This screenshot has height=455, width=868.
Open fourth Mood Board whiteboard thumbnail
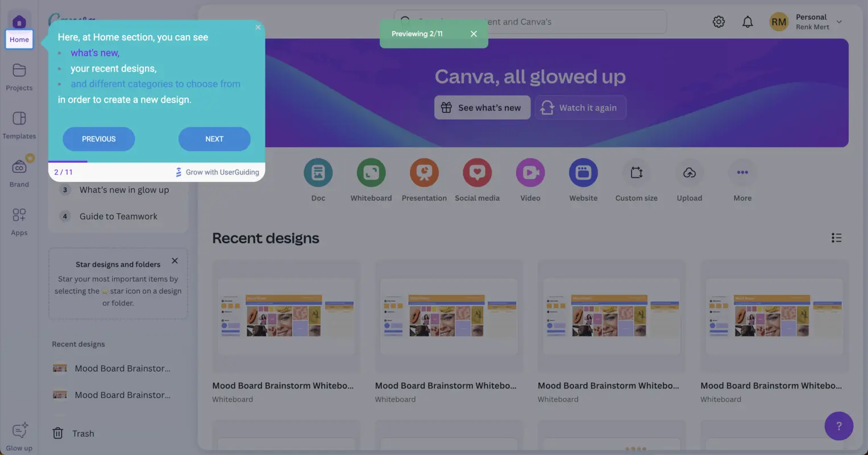pyautogui.click(x=774, y=316)
